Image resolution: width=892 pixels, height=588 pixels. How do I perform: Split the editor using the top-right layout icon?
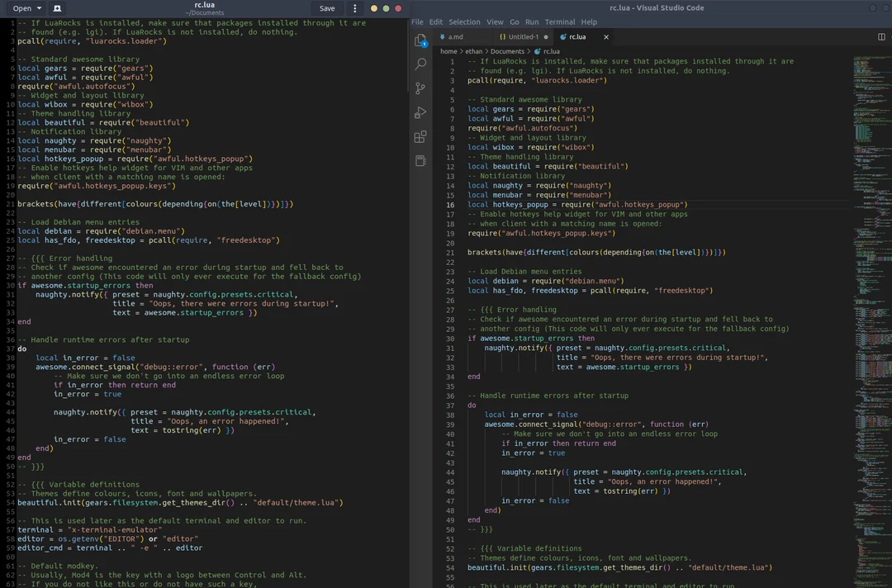(x=882, y=36)
